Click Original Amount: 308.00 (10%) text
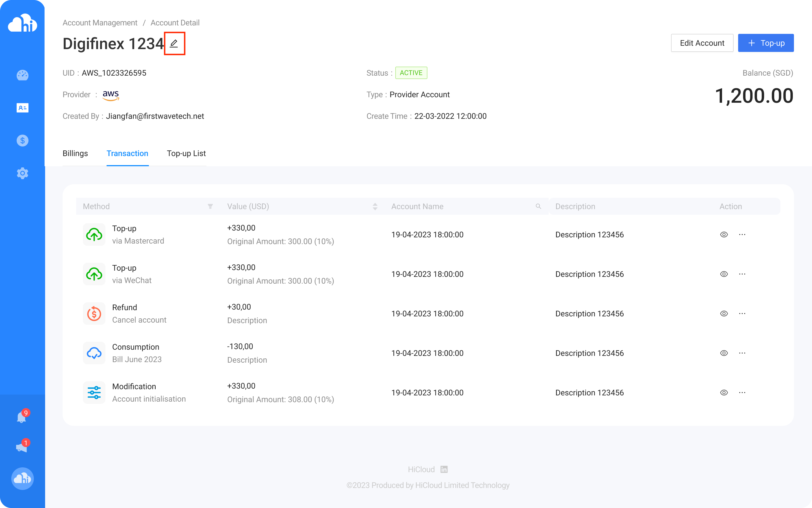Viewport: 812px width, 508px height. pos(281,399)
